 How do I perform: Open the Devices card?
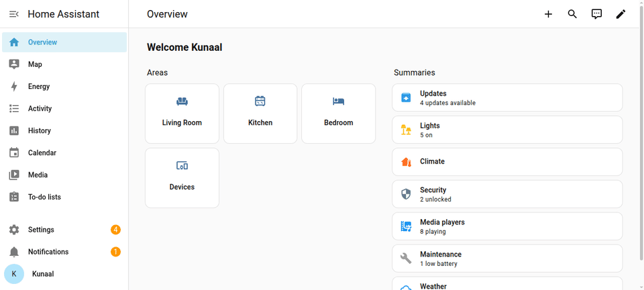(182, 178)
